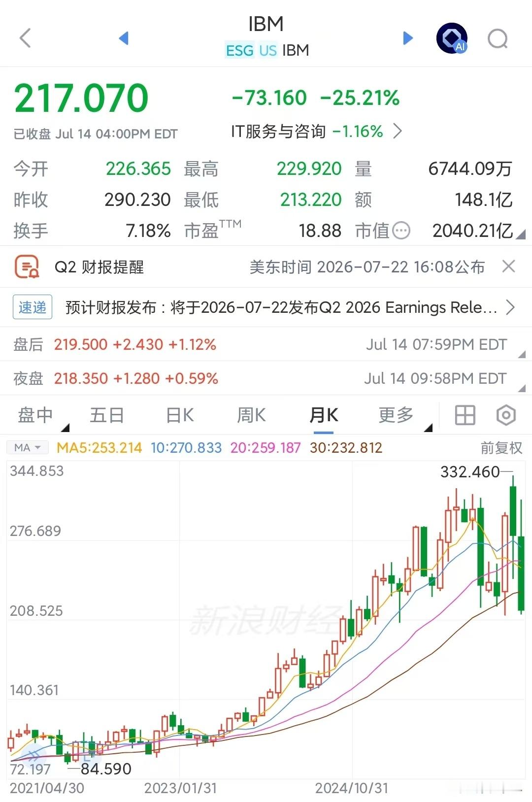The height and width of the screenshot is (802, 532).
Task: Open the 更多 chart periods tab
Action: (x=396, y=415)
